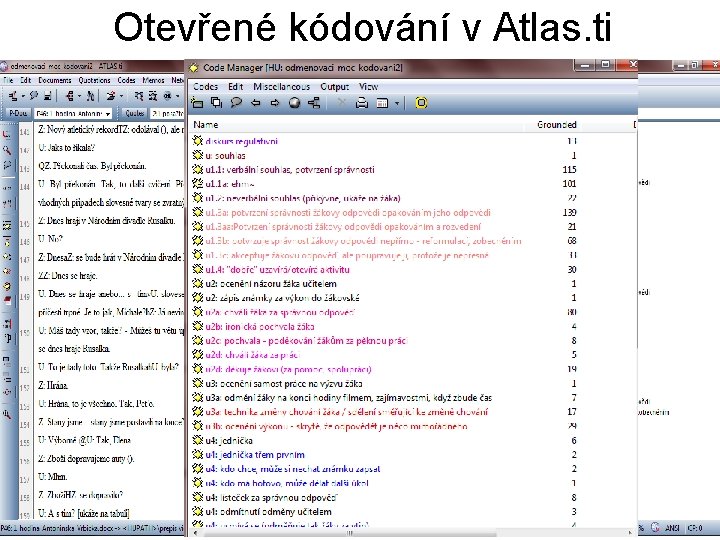The image size is (720, 540).
Task: Select code 'u1.4: "dobře" uzavírá/otevírá aktivitu'
Action: pos(277,270)
